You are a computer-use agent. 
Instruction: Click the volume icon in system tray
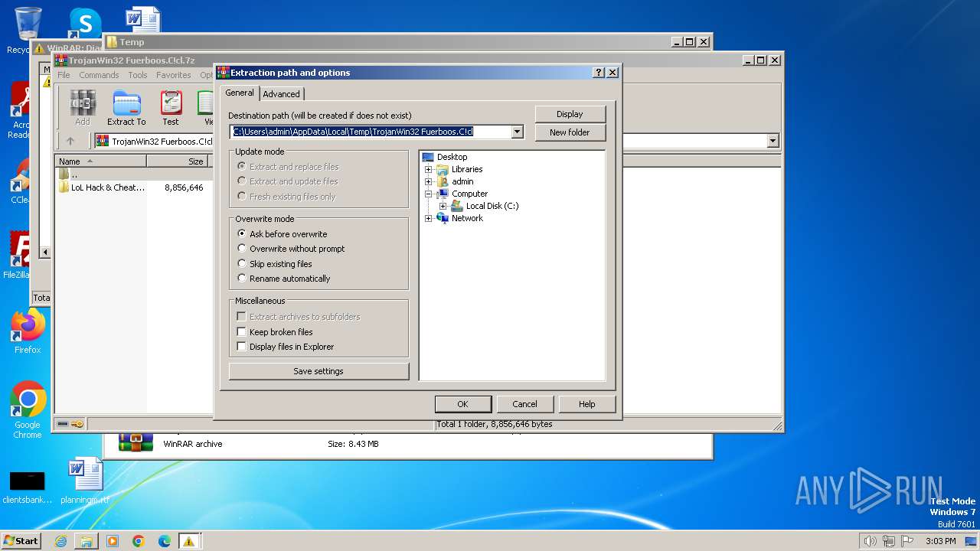click(870, 541)
